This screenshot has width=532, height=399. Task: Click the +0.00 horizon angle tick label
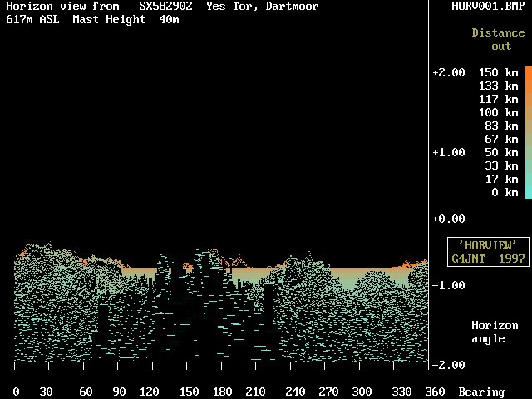448,219
